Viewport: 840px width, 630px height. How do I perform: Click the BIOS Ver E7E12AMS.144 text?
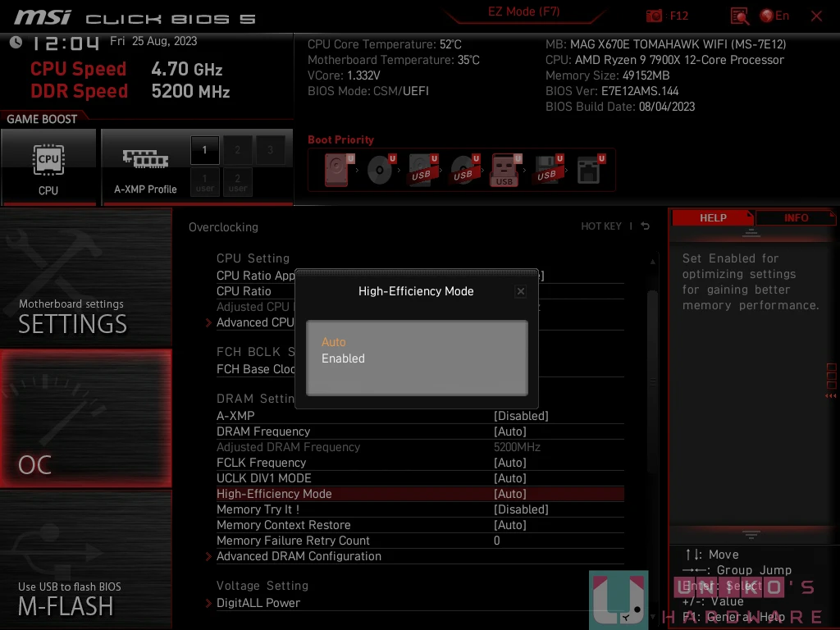612,91
